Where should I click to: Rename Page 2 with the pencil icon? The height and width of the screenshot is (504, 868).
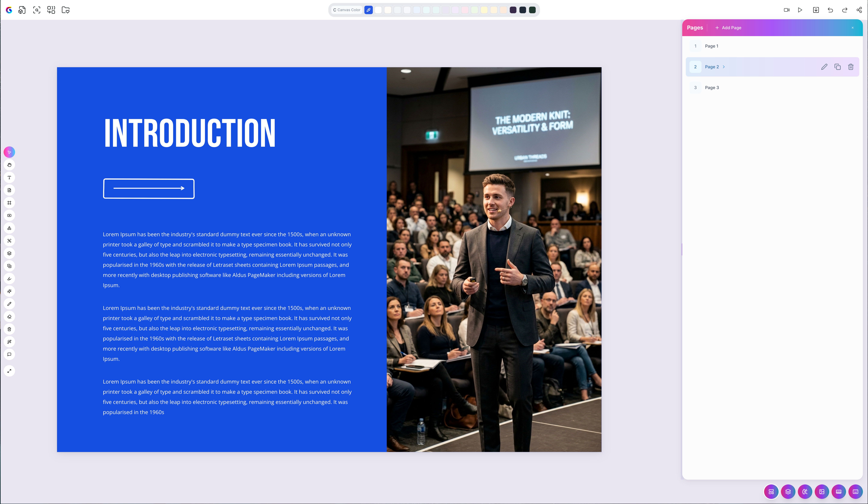click(x=824, y=67)
